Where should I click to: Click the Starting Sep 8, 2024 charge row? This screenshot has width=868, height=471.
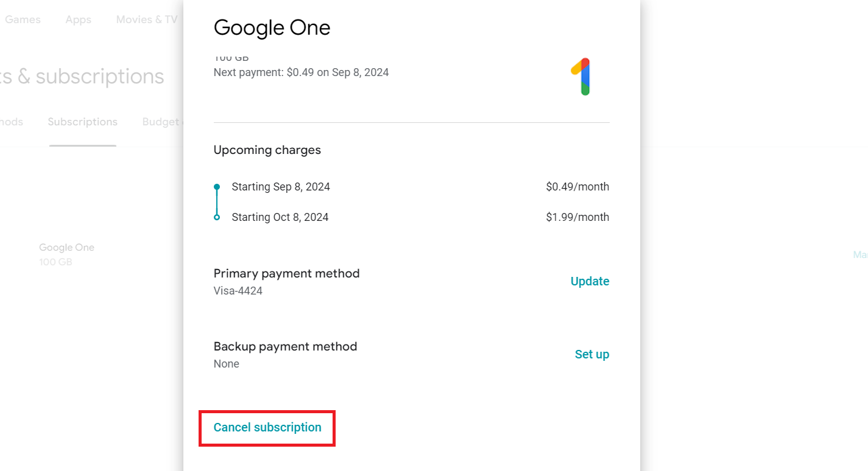[411, 187]
